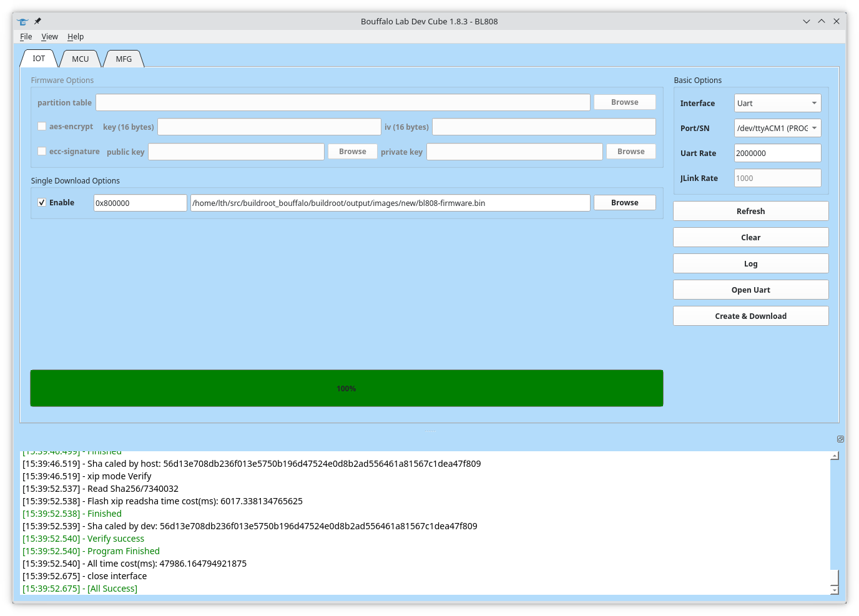This screenshot has width=859, height=616.
Task: Click the 'All time cost(ms)' log line
Action: (135, 564)
